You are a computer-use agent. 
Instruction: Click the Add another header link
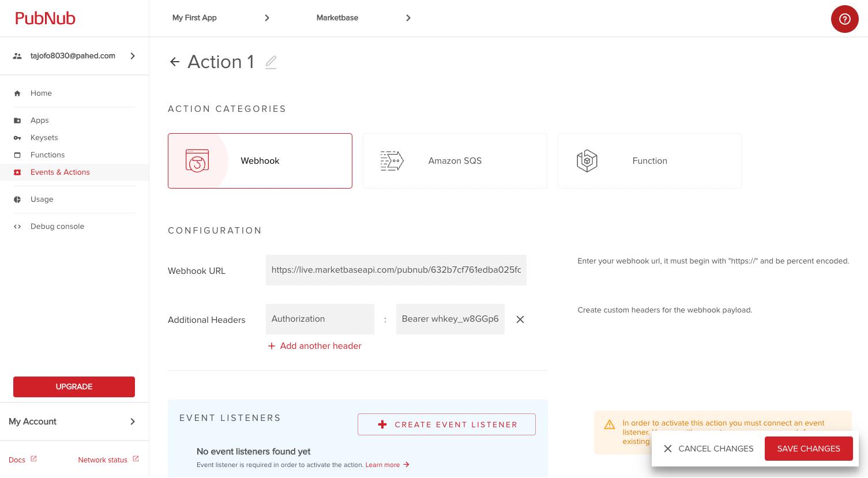[315, 346]
